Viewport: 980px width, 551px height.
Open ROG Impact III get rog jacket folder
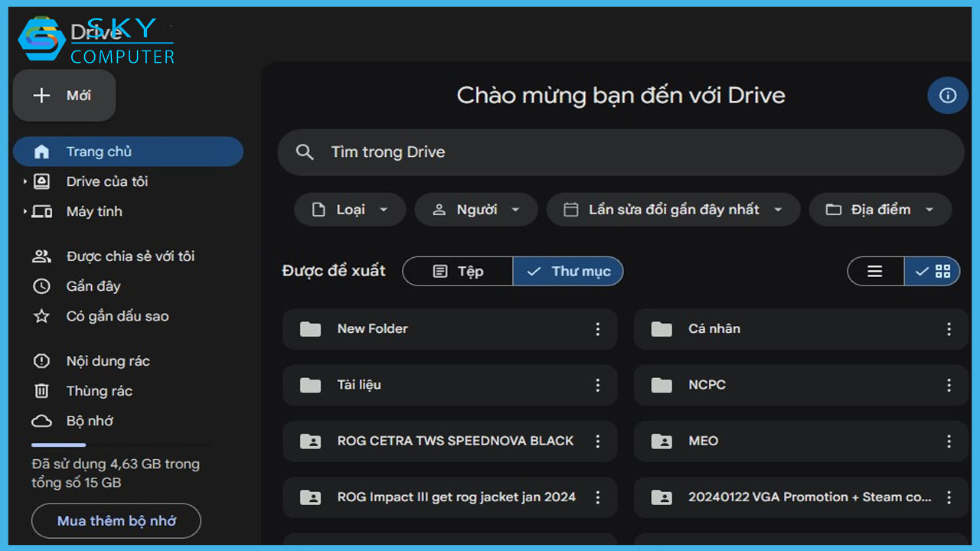450,497
